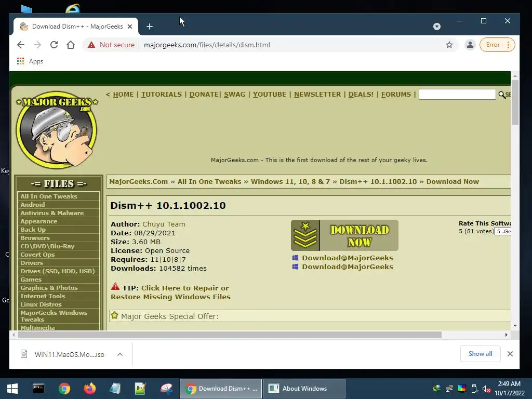This screenshot has height=399, width=532.
Task: Expand options for WIN11.MacOS iso download
Action: (x=120, y=354)
